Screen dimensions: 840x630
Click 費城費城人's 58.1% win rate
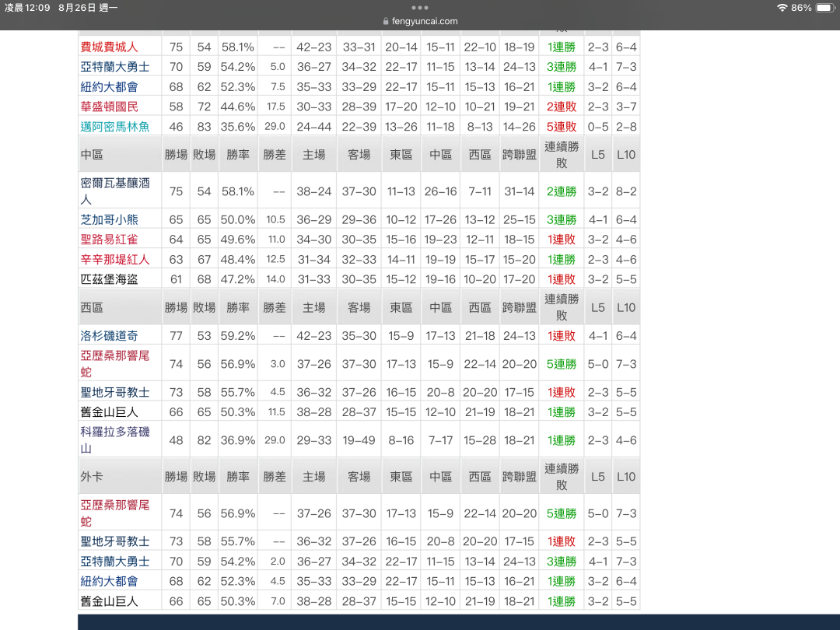pyautogui.click(x=238, y=47)
